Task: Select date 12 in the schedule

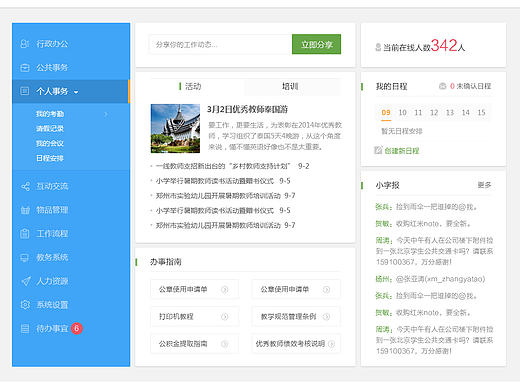Action: 434,113
